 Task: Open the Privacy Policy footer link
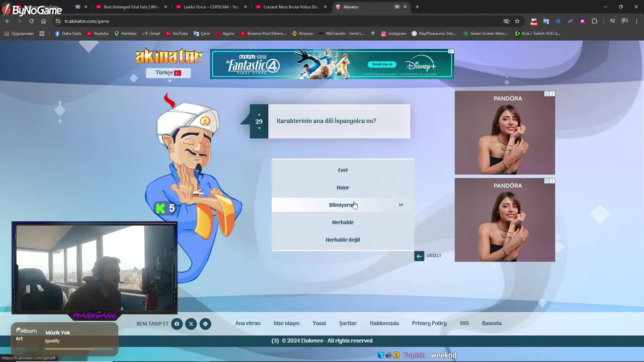pos(429,323)
